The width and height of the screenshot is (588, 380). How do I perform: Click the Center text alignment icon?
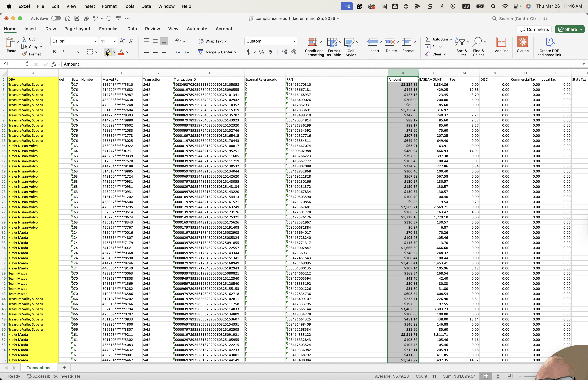pos(155,52)
